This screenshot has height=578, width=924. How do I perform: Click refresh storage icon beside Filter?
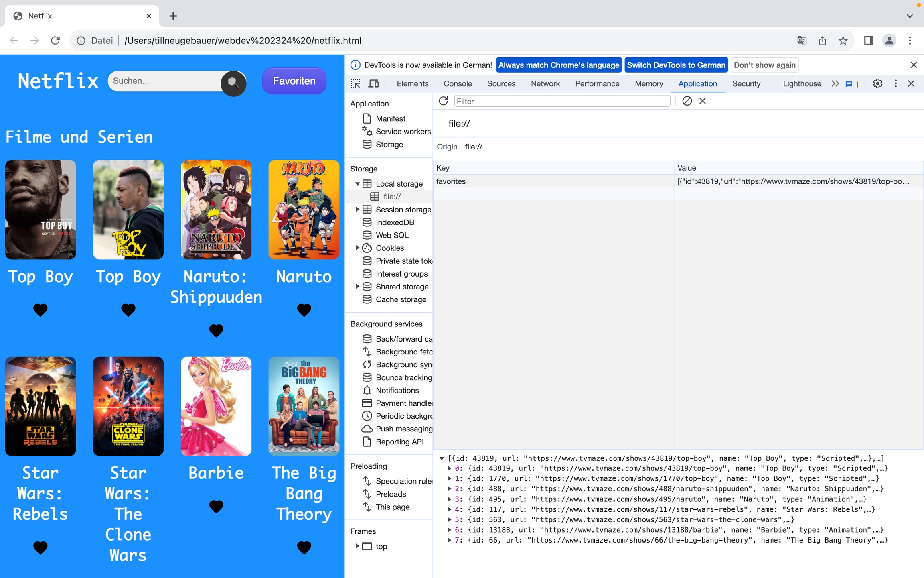tap(443, 101)
